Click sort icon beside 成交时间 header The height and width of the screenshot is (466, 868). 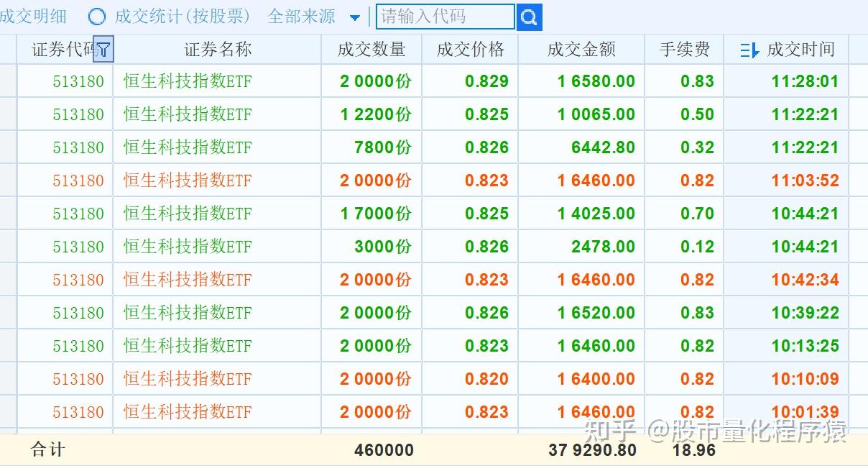(749, 50)
